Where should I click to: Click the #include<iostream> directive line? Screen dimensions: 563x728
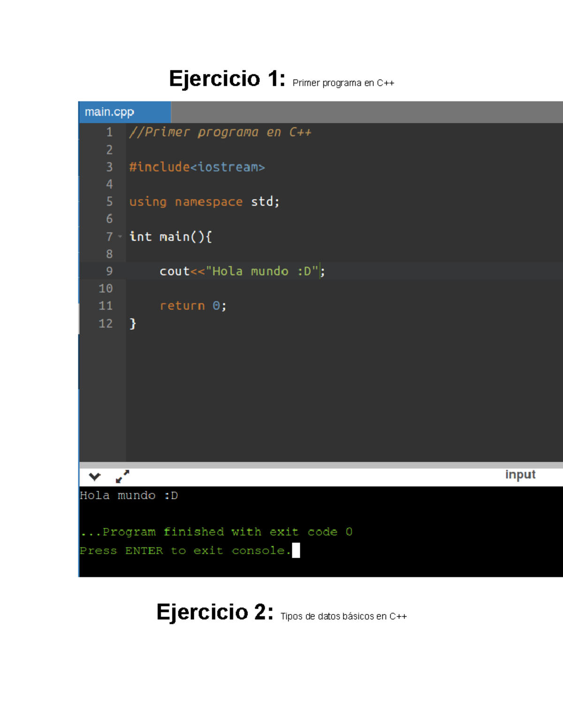[197, 167]
